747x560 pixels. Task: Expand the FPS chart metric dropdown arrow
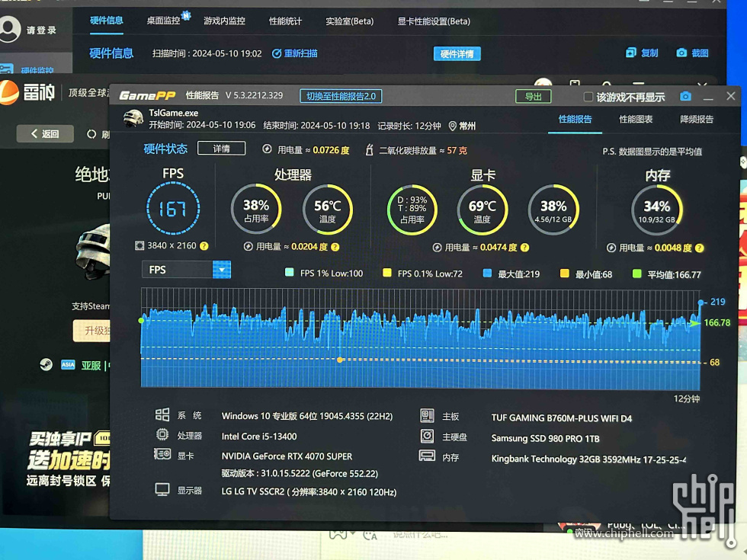[x=222, y=270]
